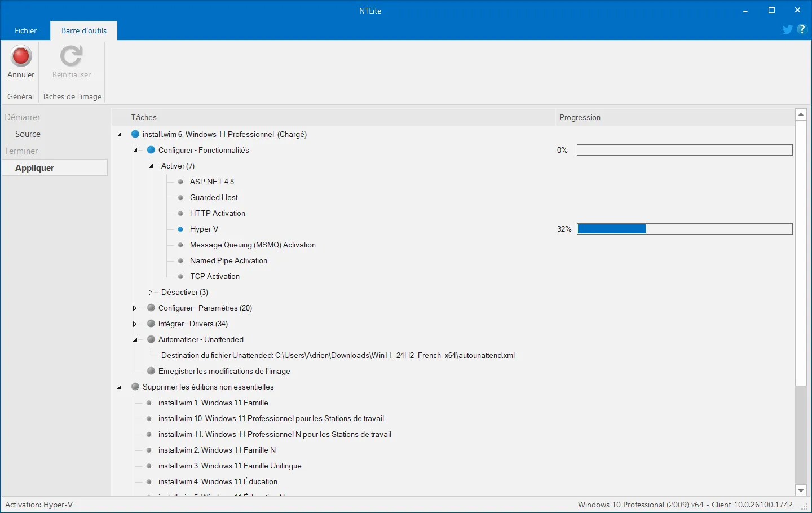Click the Réinitialiser reset arrow icon

(72, 56)
